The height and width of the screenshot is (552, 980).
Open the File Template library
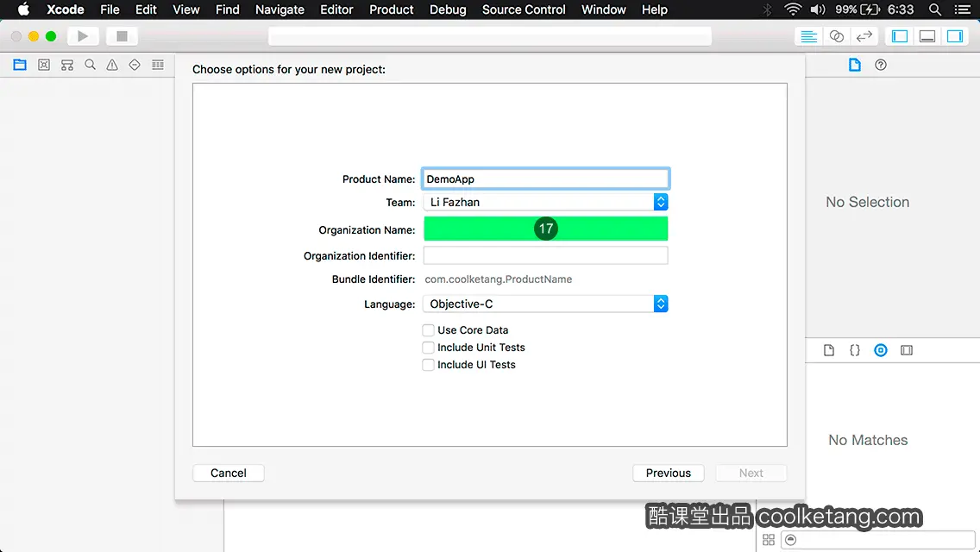[829, 350]
